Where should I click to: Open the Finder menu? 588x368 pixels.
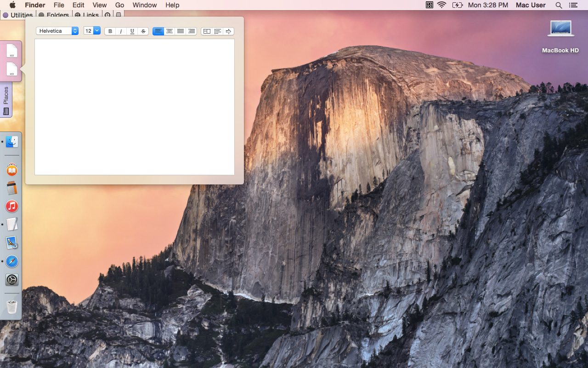(35, 5)
